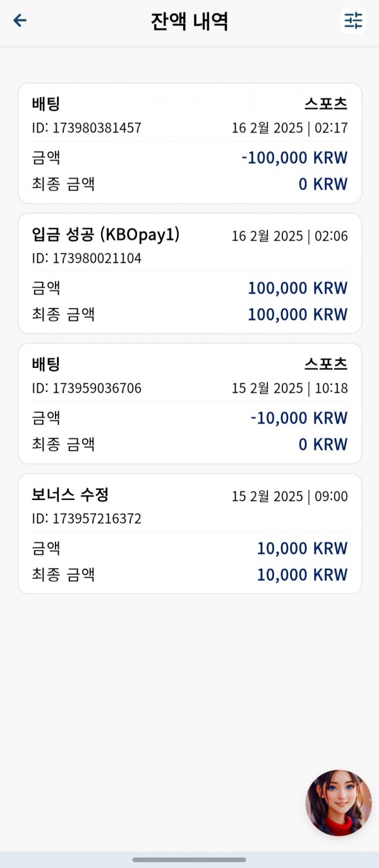Open betting transaction ID 173980381457
Screen dimensions: 379x868
tap(189, 143)
